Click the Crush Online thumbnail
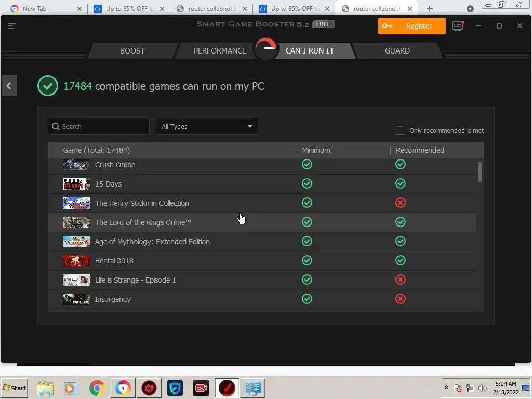 (x=76, y=165)
